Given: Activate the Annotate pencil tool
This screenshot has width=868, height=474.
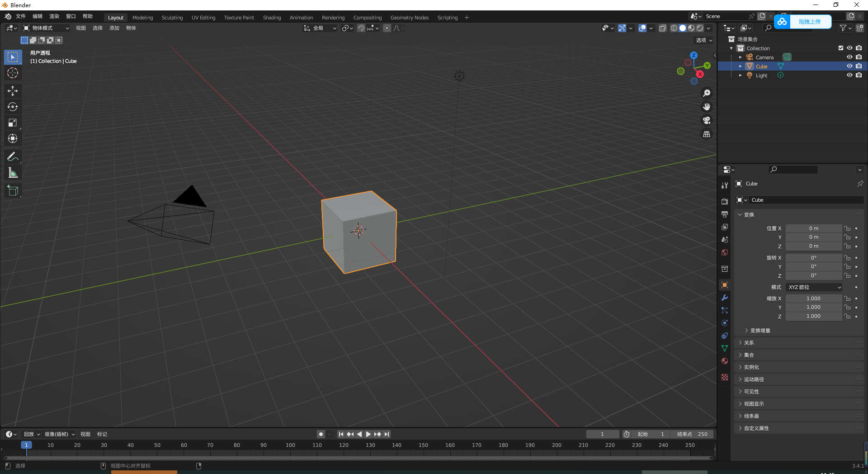Looking at the screenshot, I should [13, 156].
